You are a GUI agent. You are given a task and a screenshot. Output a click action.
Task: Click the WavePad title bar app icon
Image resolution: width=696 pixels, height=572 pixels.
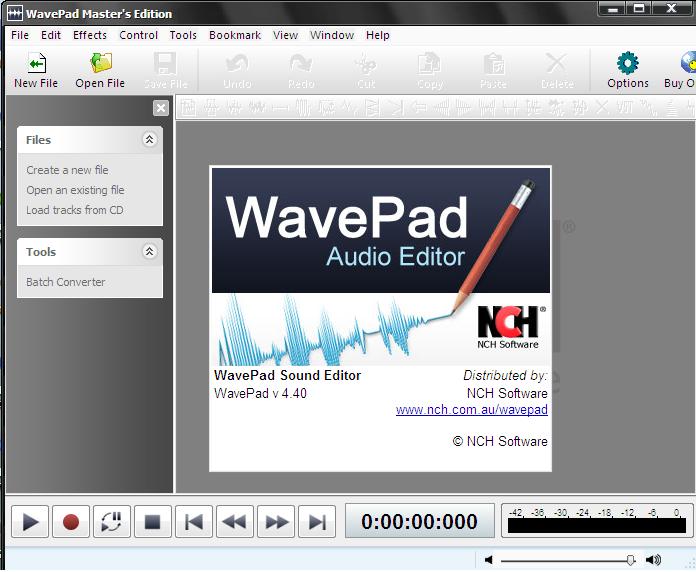(15, 13)
